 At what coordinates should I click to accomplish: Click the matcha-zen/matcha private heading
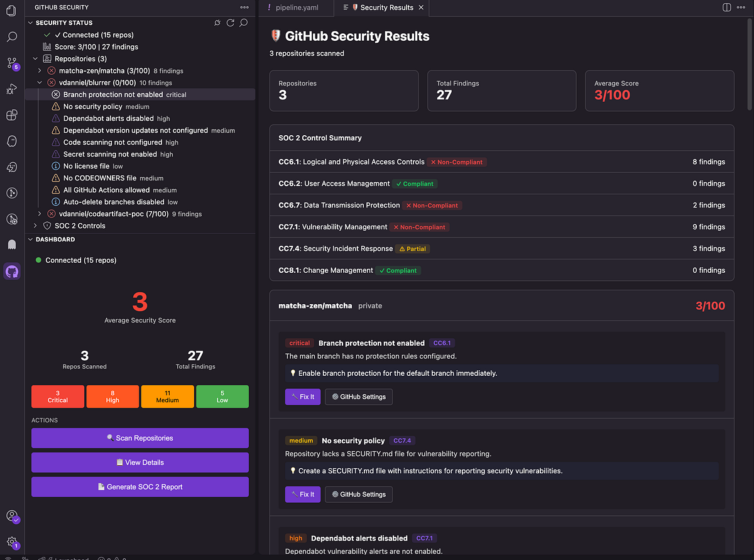(x=331, y=306)
